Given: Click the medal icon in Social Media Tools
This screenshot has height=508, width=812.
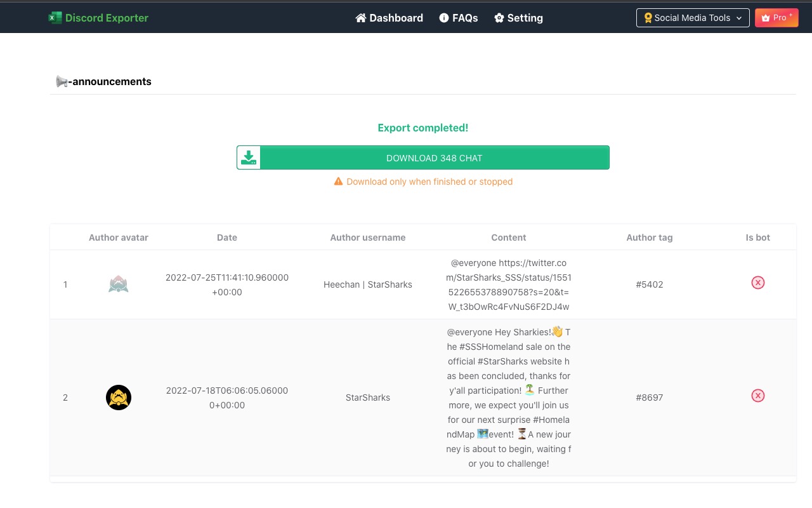Looking at the screenshot, I should click(x=648, y=18).
